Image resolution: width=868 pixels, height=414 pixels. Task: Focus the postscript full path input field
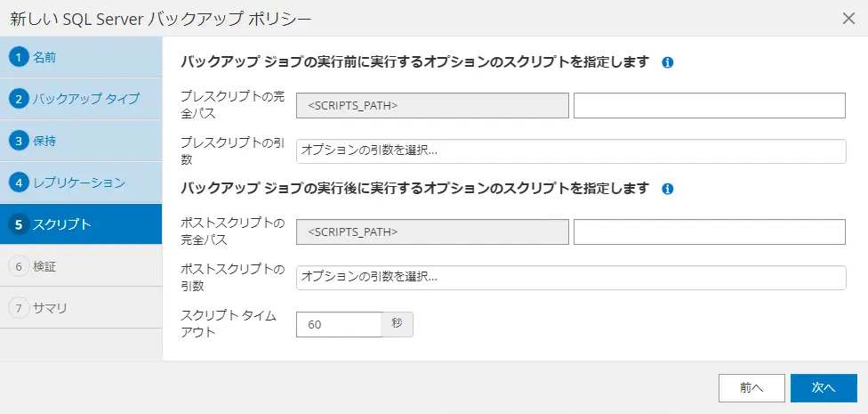pos(710,231)
